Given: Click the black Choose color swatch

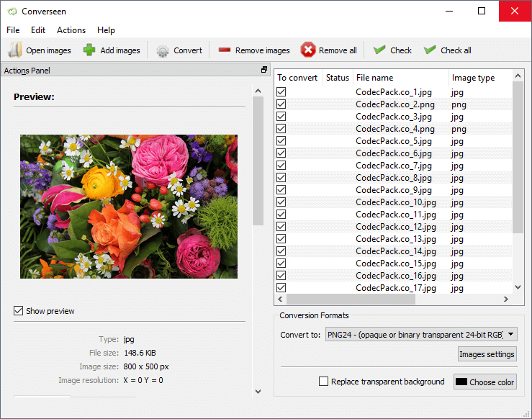Looking at the screenshot, I should click(x=461, y=382).
